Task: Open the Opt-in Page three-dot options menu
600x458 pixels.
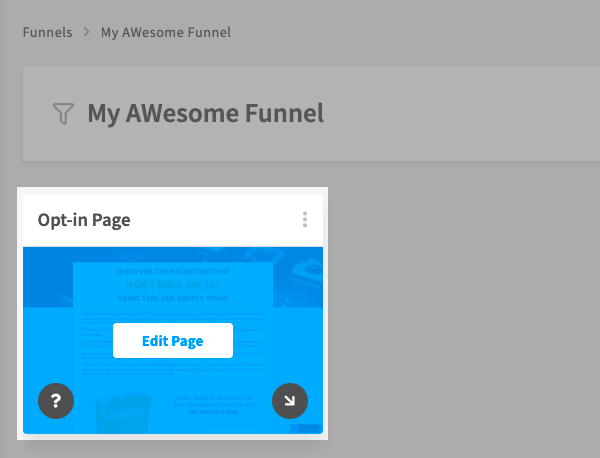Action: [305, 220]
